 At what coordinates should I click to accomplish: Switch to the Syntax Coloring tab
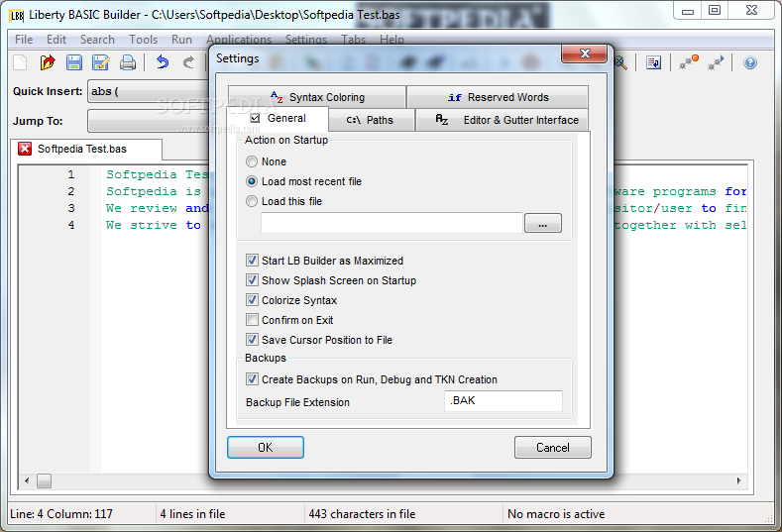(x=317, y=97)
